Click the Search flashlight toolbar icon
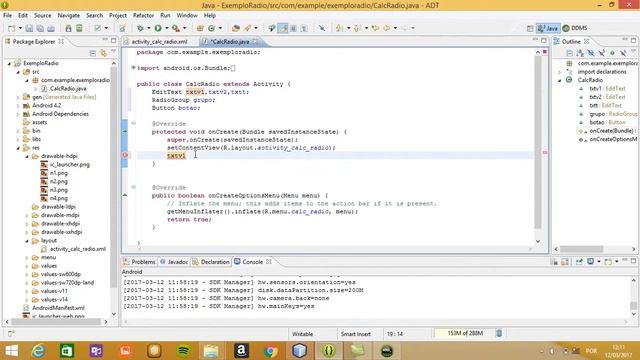 click(x=248, y=28)
